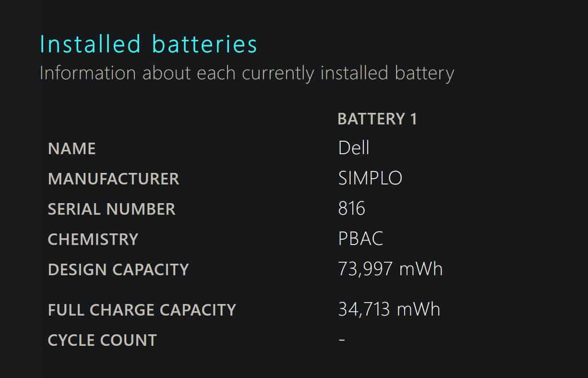The width and height of the screenshot is (588, 378).
Task: Click the cycle count dash value
Action: (x=342, y=339)
